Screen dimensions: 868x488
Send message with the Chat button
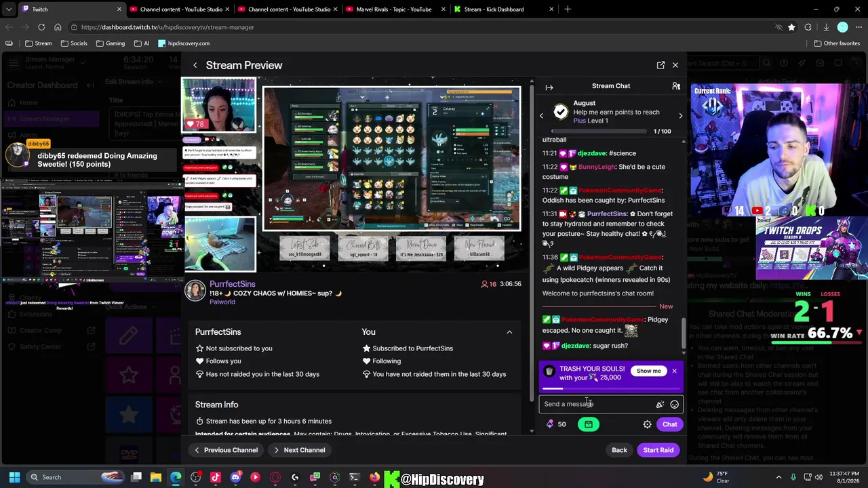(x=669, y=424)
